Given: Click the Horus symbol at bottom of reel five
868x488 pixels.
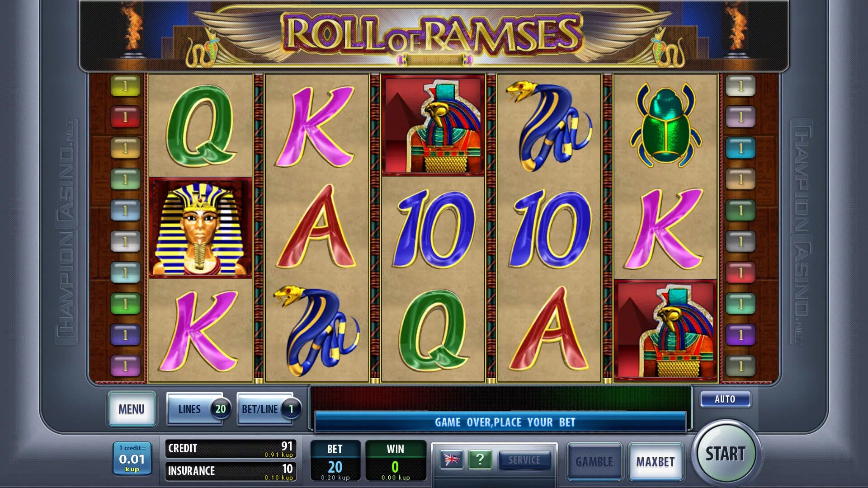Looking at the screenshot, I should pyautogui.click(x=665, y=330).
